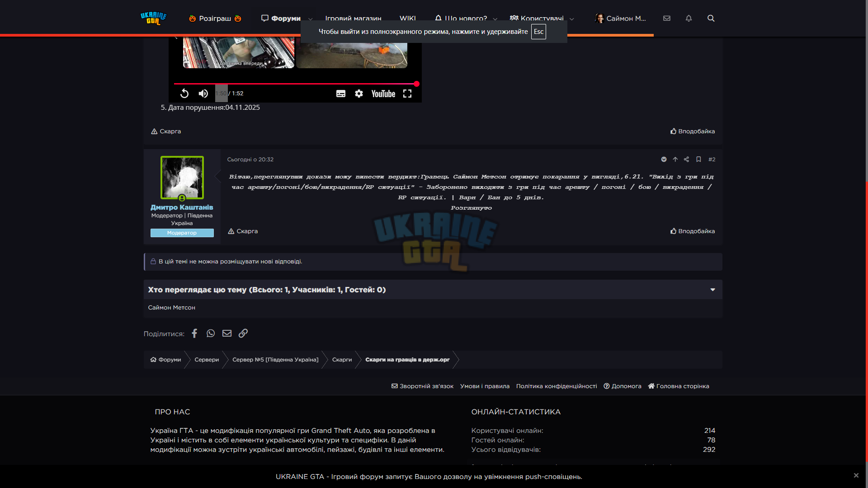This screenshot has height=488, width=868.
Task: Open the WIKI menu item
Action: pos(408,19)
